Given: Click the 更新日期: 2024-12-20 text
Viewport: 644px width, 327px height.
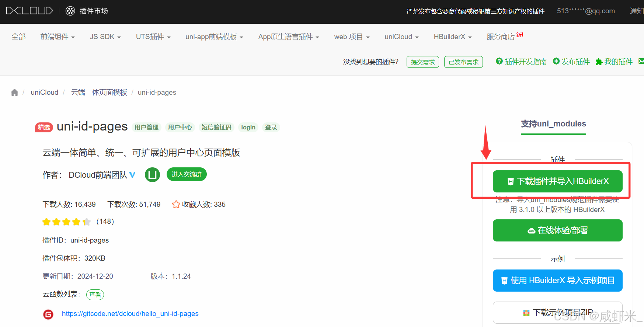Looking at the screenshot, I should pos(78,276).
